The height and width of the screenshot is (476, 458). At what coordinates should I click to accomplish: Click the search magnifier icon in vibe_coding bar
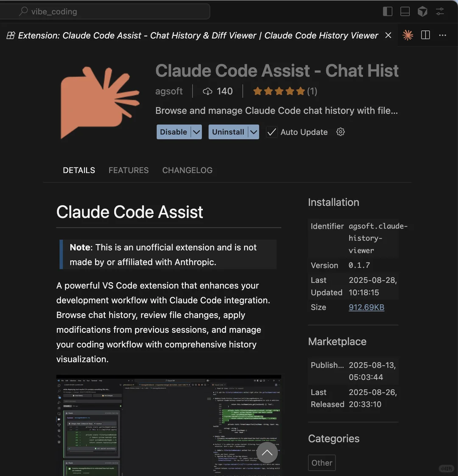(x=23, y=11)
